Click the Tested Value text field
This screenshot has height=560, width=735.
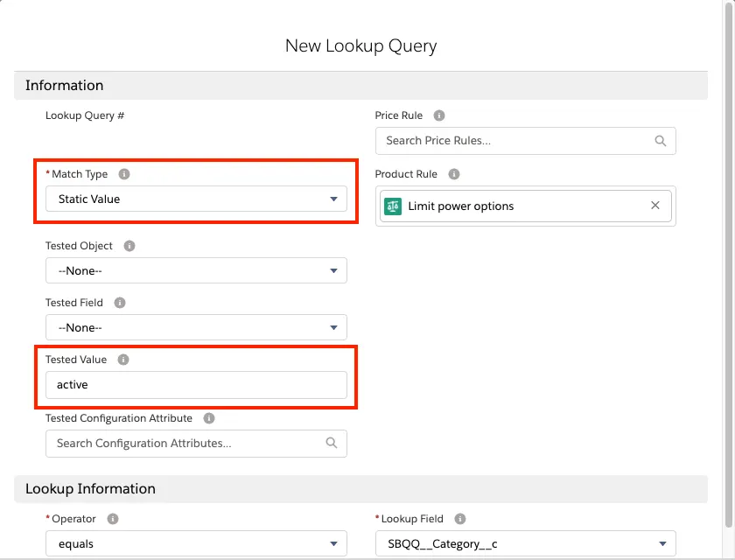coord(196,385)
